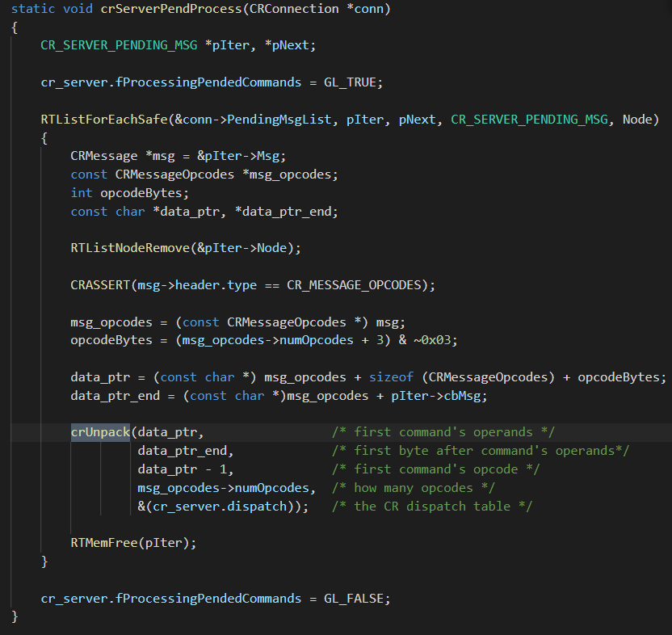Click comment 'the CR dispatch table'

[x=432, y=507]
